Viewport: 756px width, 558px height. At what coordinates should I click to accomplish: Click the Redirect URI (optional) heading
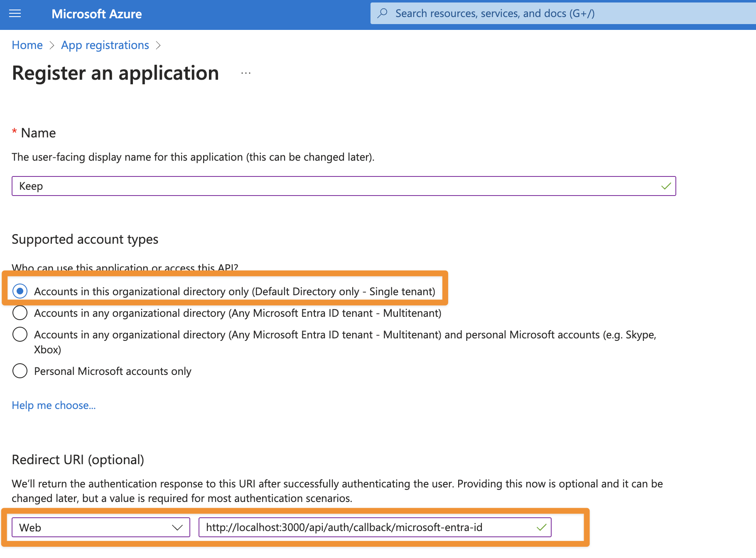(x=78, y=460)
